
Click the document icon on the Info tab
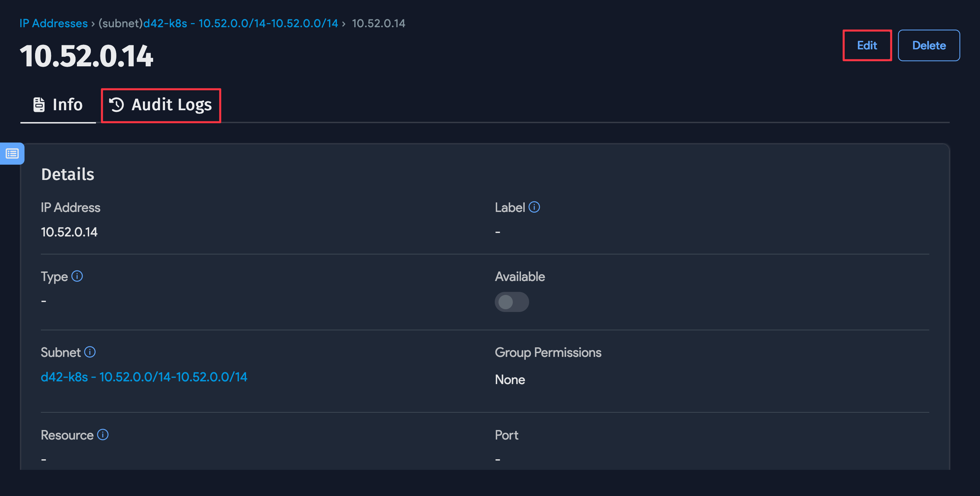[x=39, y=104]
